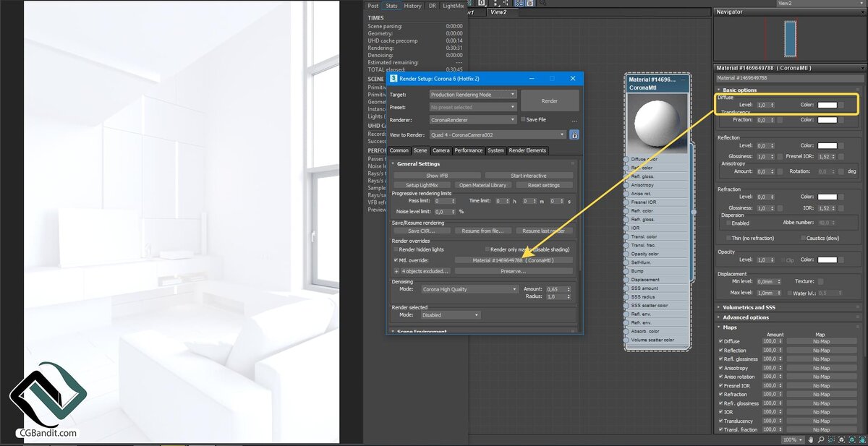Switch to the Common tab
The image size is (868, 446).
pos(399,150)
